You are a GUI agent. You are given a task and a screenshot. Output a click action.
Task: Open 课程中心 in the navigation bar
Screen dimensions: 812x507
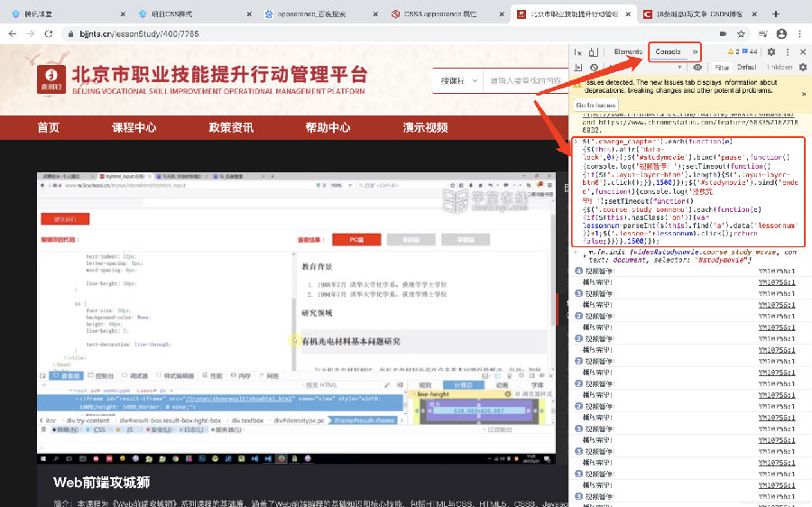134,127
